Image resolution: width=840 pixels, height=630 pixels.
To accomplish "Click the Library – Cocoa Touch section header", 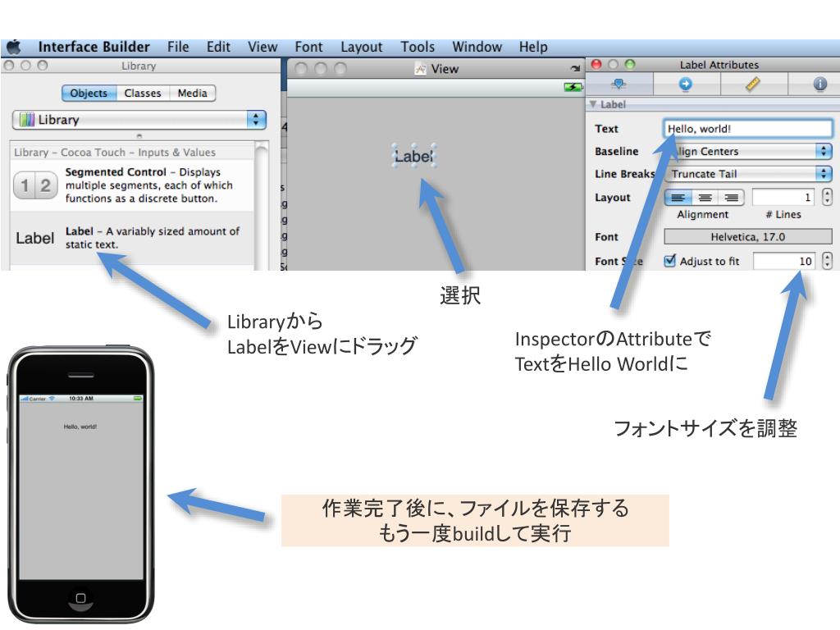I will pos(132,152).
